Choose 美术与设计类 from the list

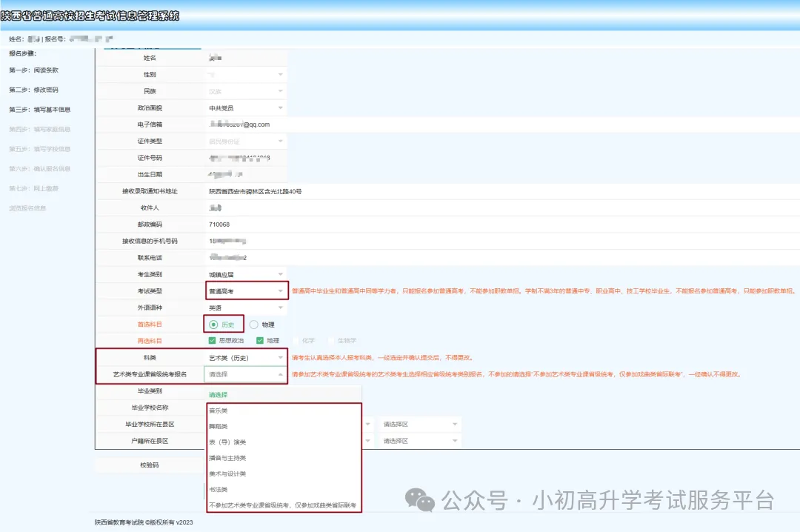coord(284,473)
